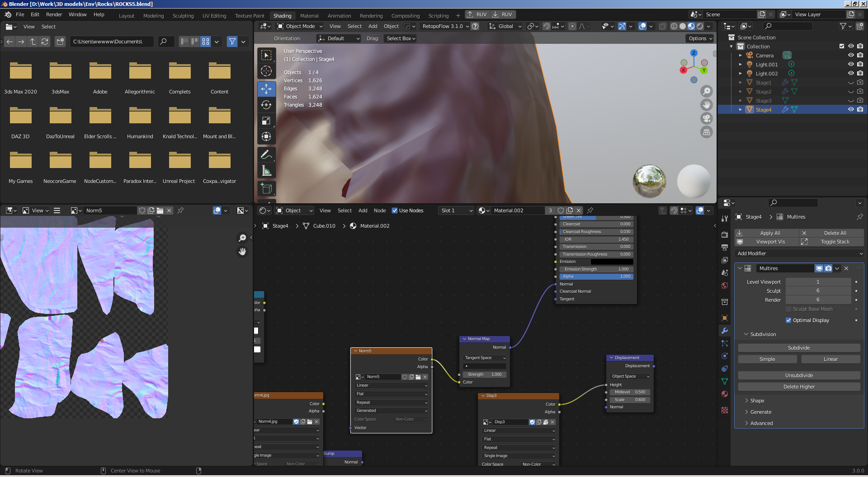This screenshot has height=477, width=868.
Task: Select the Measure tool
Action: [266, 171]
